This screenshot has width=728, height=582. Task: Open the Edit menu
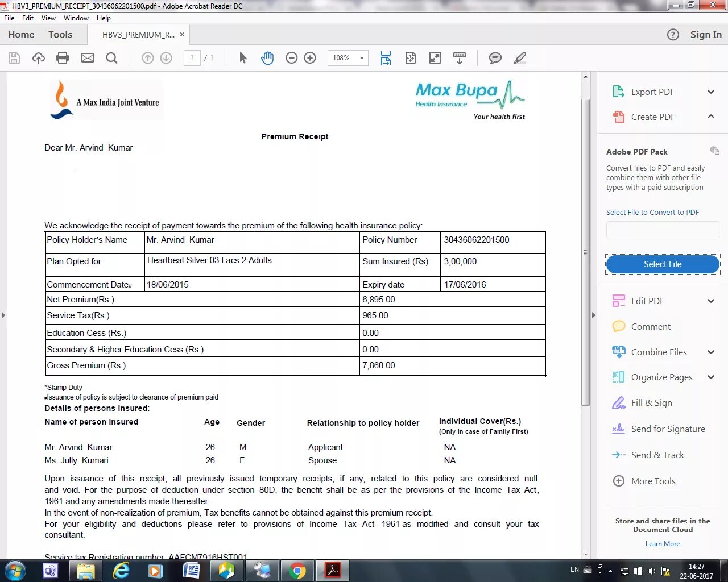tap(28, 18)
